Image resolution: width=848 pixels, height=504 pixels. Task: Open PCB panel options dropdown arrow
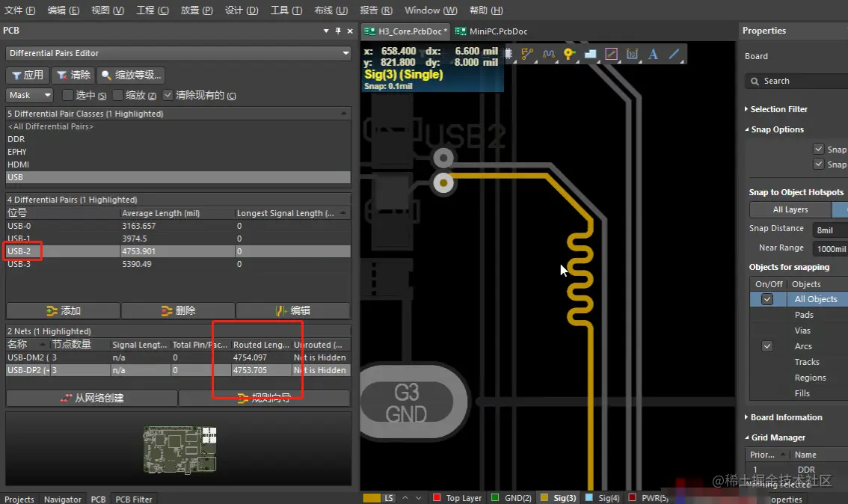tap(326, 31)
